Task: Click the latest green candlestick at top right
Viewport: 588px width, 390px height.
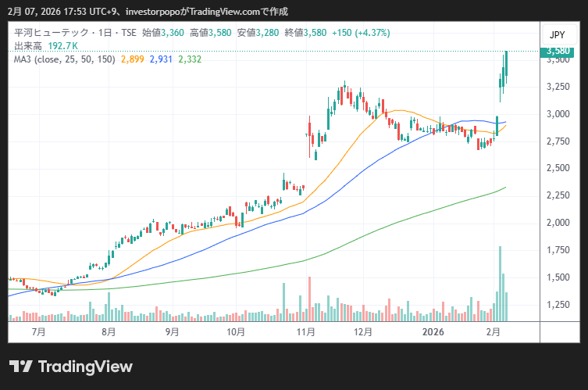Action: 507,66
